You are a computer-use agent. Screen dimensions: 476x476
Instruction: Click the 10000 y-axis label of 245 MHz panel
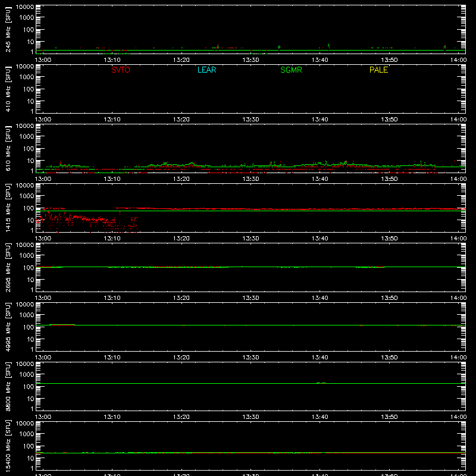pyautogui.click(x=25, y=7)
